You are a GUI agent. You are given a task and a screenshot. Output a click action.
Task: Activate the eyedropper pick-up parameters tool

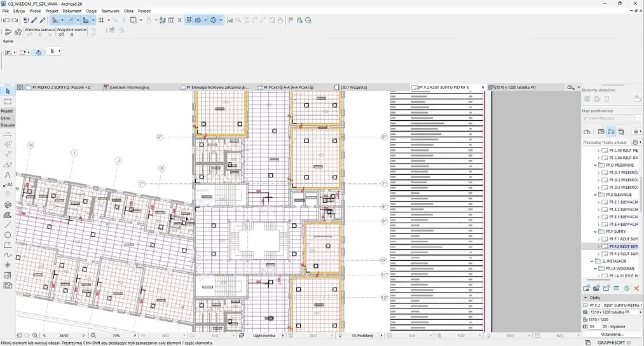pos(34,20)
